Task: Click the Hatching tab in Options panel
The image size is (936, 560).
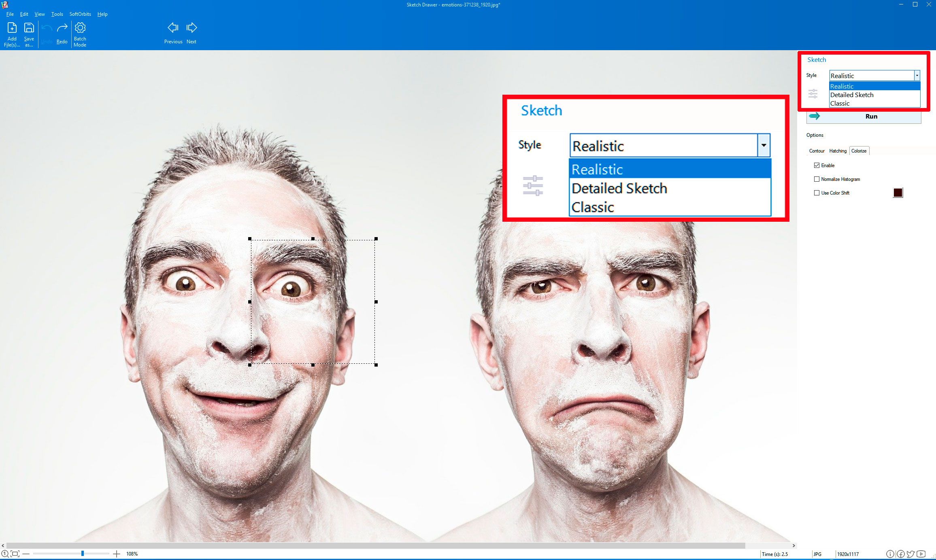Action: pyautogui.click(x=838, y=150)
